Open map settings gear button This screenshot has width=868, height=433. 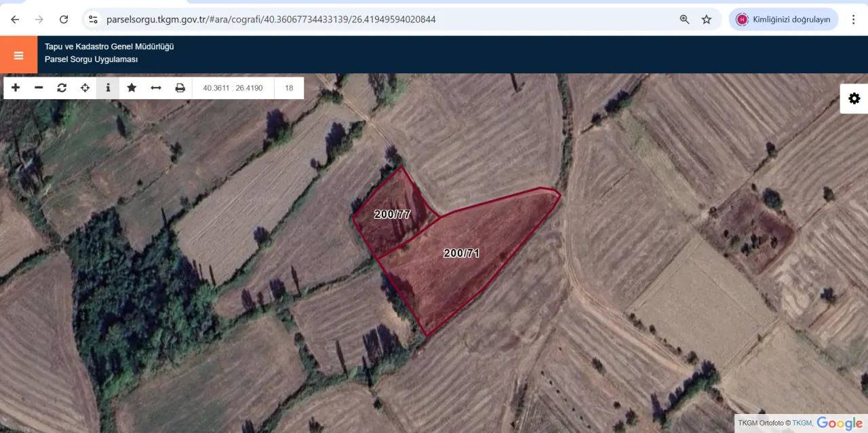click(x=854, y=98)
